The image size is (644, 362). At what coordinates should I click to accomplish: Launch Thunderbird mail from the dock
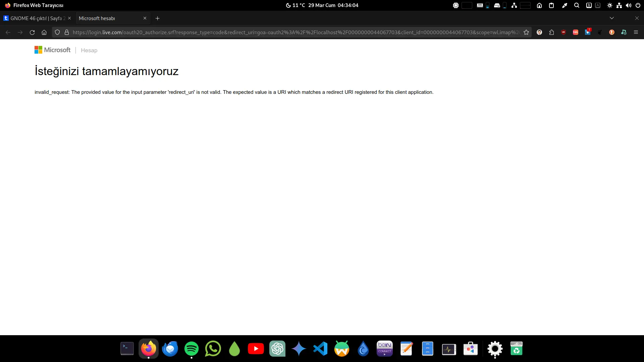170,349
